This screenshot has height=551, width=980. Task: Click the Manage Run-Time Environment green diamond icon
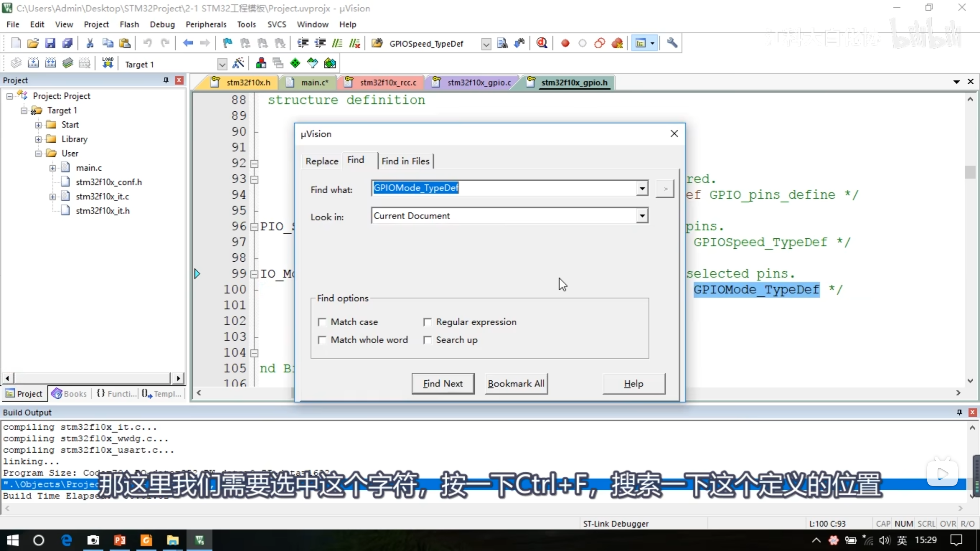[x=295, y=64]
